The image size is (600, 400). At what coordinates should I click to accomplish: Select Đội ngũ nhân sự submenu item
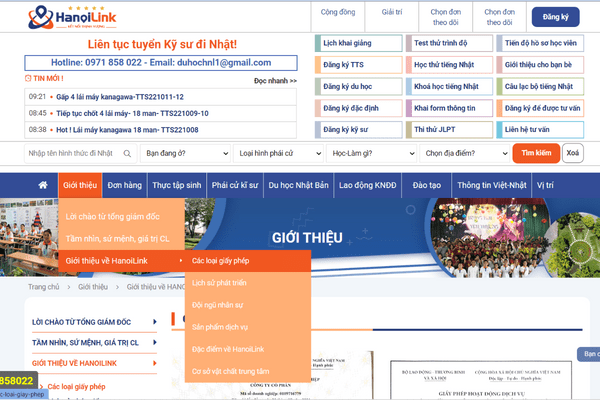click(248, 305)
